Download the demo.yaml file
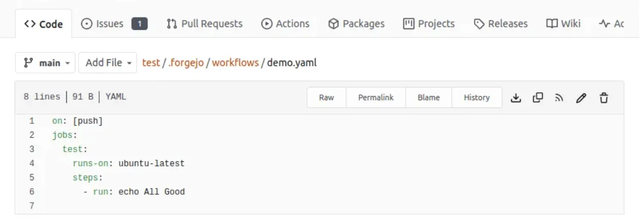Viewport: 644px width, 224px height. click(516, 98)
